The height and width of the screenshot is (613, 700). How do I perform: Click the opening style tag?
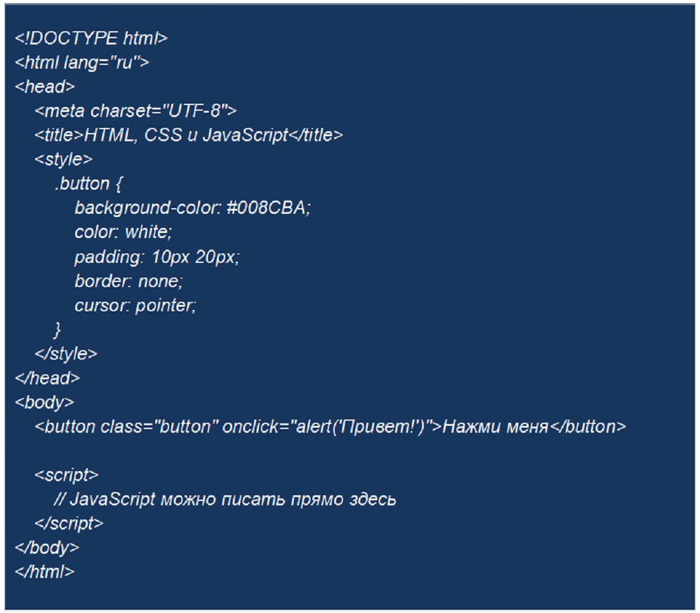[64, 159]
